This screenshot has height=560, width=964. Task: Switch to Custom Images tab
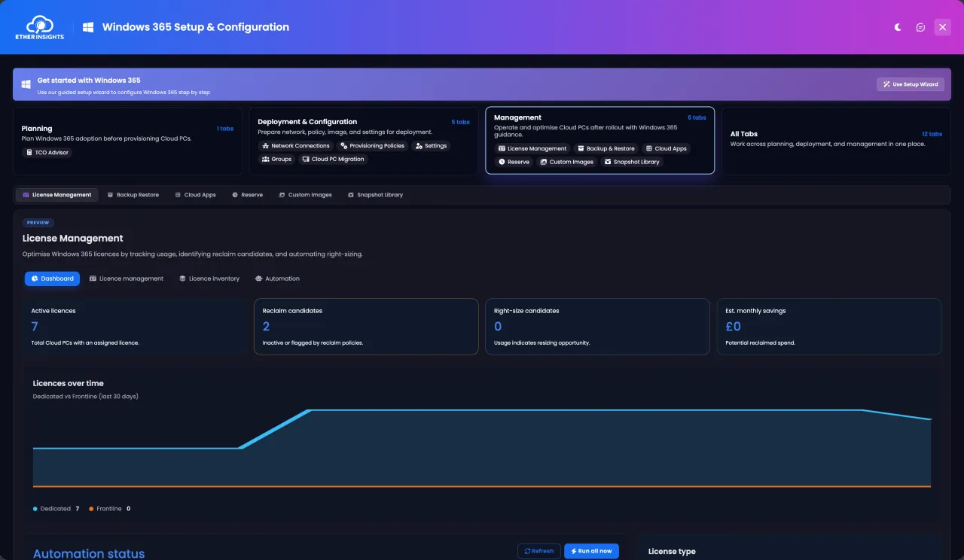305,195
